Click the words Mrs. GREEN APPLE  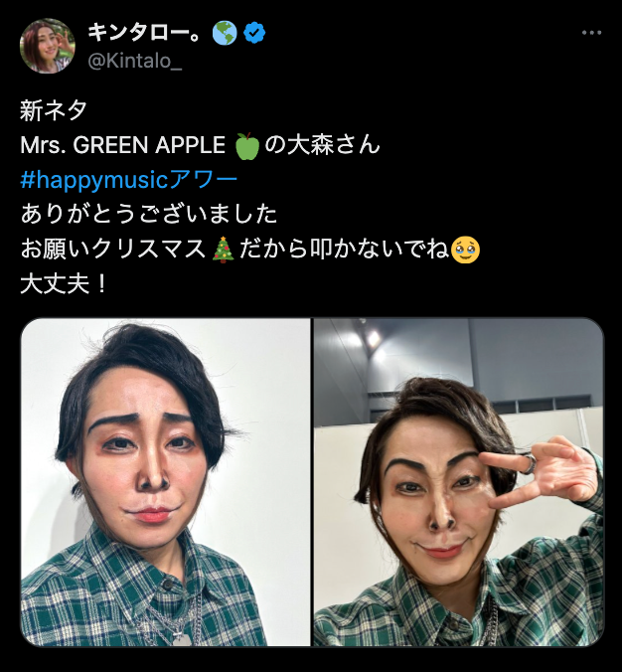(x=123, y=145)
